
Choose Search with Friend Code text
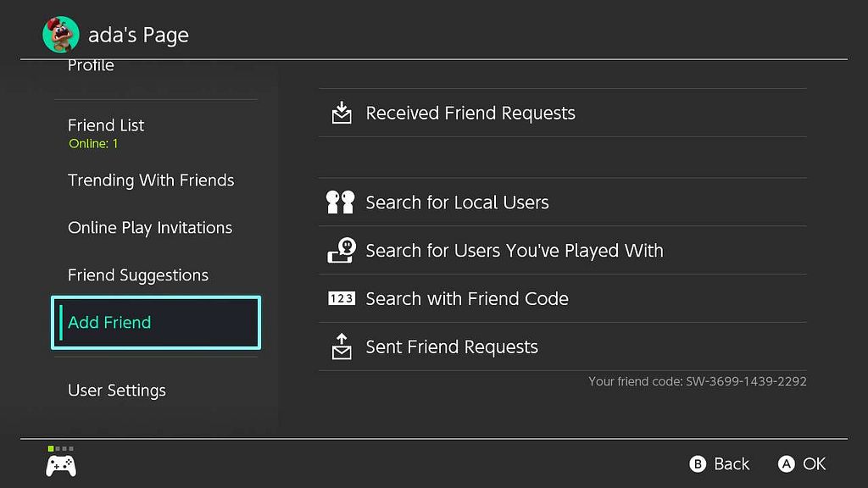coord(467,299)
